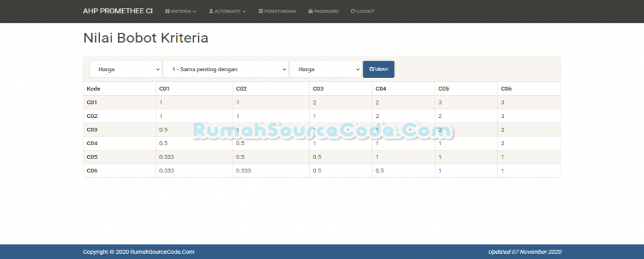Image resolution: width=644 pixels, height=259 pixels.
Task: Select the C02 row label
Action: click(93, 116)
